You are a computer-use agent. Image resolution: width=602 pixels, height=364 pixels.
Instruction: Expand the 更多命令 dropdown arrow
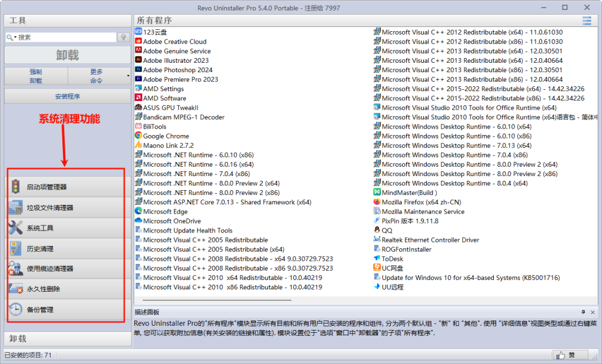point(128,76)
